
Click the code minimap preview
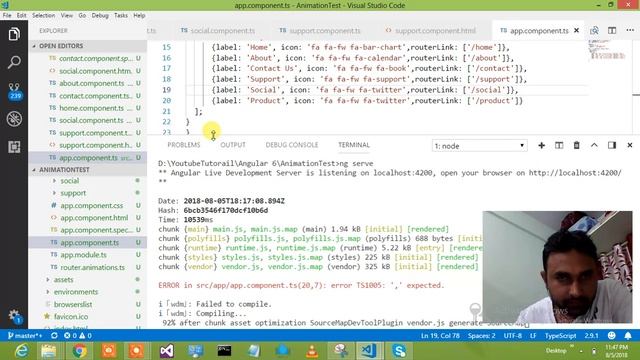pyautogui.click(x=607, y=51)
